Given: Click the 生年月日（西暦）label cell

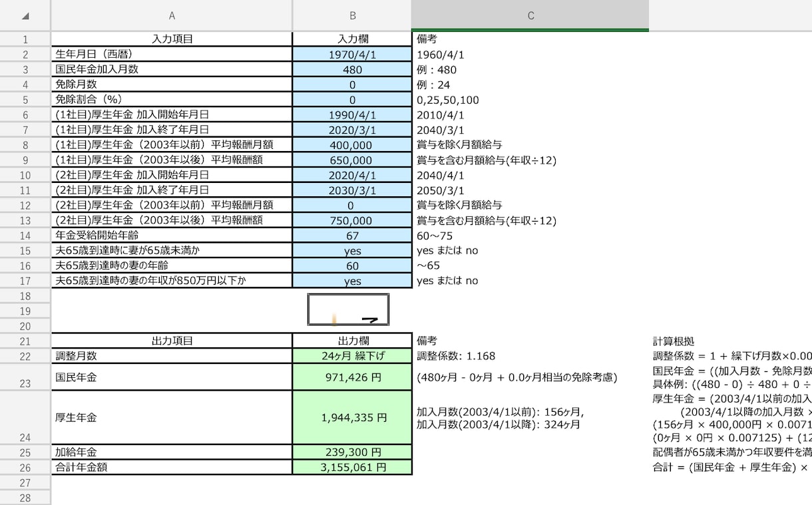Looking at the screenshot, I should pos(172,55).
